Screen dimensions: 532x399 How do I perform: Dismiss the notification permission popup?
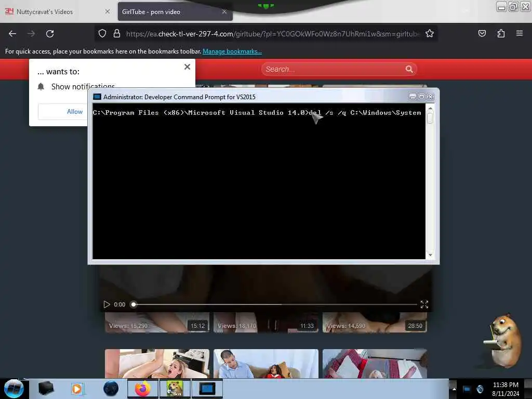pos(187,67)
